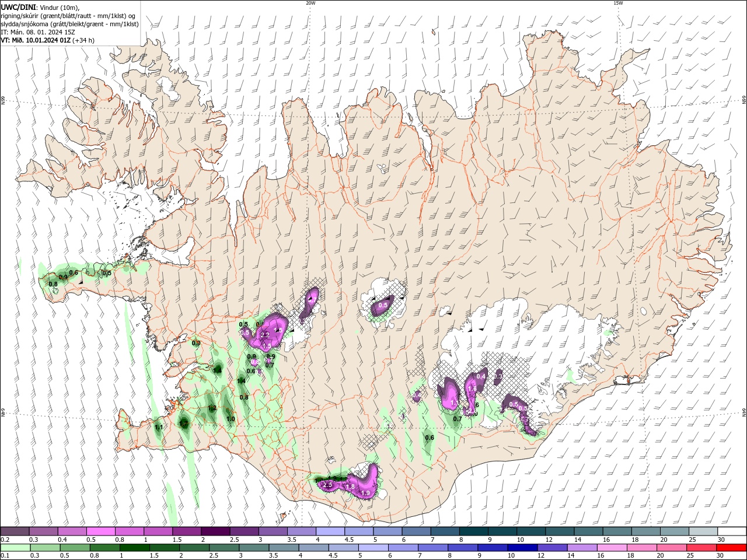This screenshot has height=560, width=747.
Task: Select the dark purple 2 swatch in upper legend row
Action: (215, 531)
